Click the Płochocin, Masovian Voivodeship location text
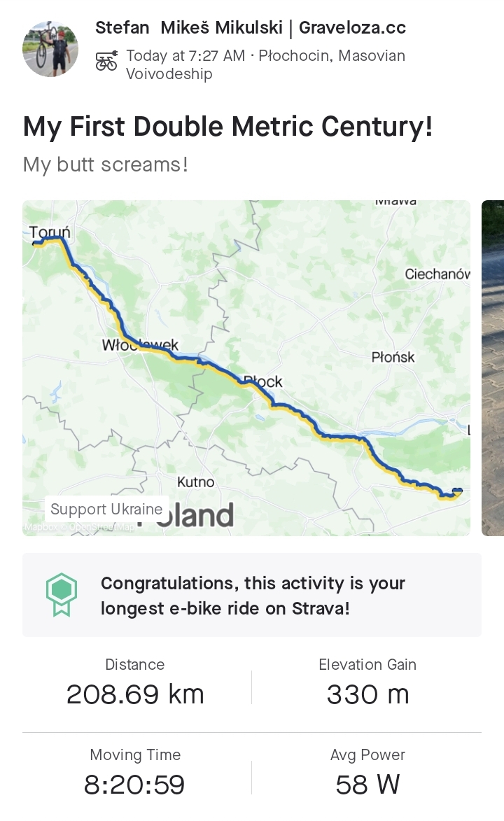Screen dimensions: 504x821 point(265,64)
